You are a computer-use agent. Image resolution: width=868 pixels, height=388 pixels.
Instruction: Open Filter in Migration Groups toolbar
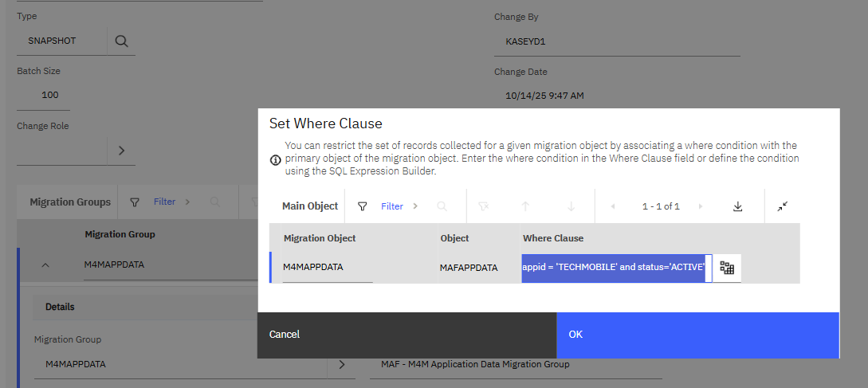tap(164, 202)
